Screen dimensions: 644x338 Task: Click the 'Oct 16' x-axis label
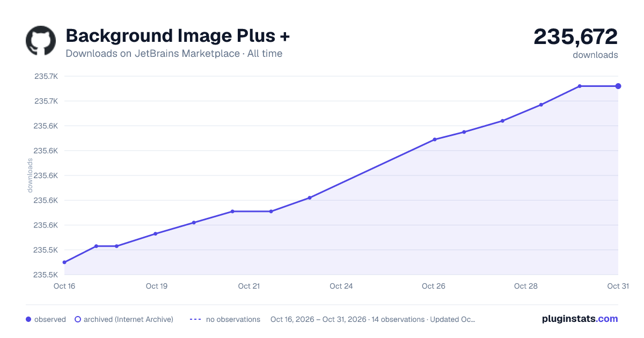coord(64,286)
